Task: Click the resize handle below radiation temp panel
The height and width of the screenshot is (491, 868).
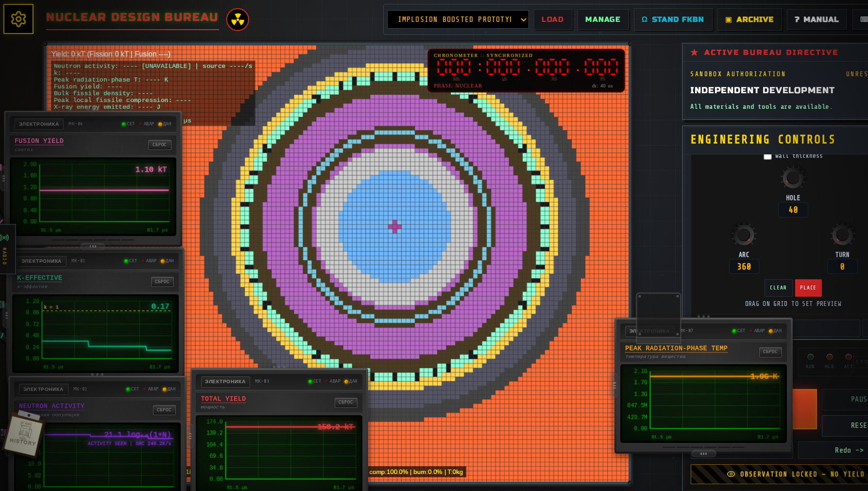Action: click(x=703, y=454)
